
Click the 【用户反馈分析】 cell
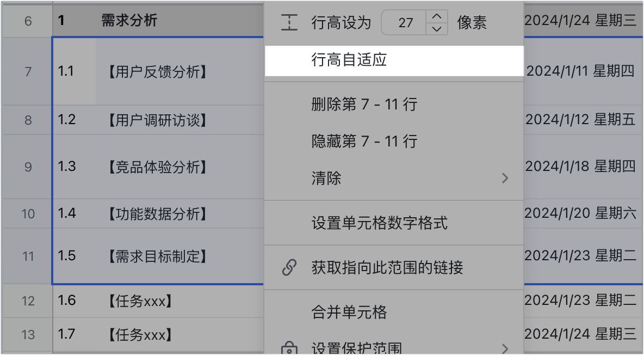pos(179,71)
